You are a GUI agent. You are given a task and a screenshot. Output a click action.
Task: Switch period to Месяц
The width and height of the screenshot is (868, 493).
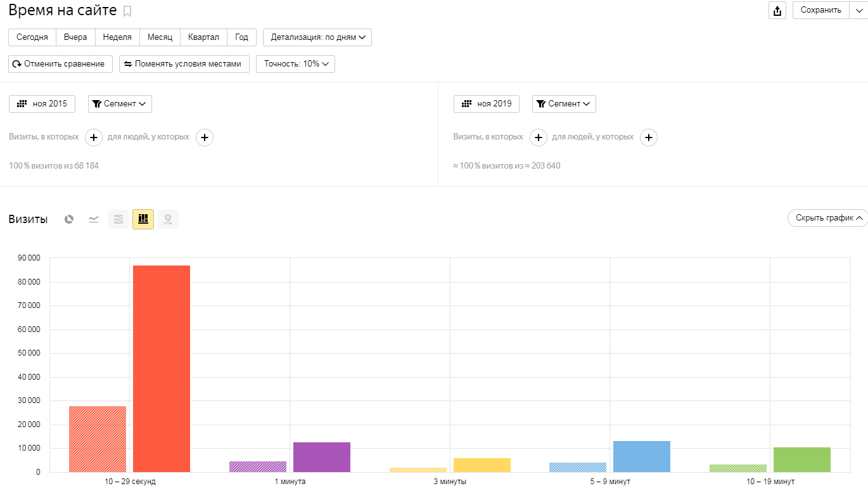[x=160, y=37]
